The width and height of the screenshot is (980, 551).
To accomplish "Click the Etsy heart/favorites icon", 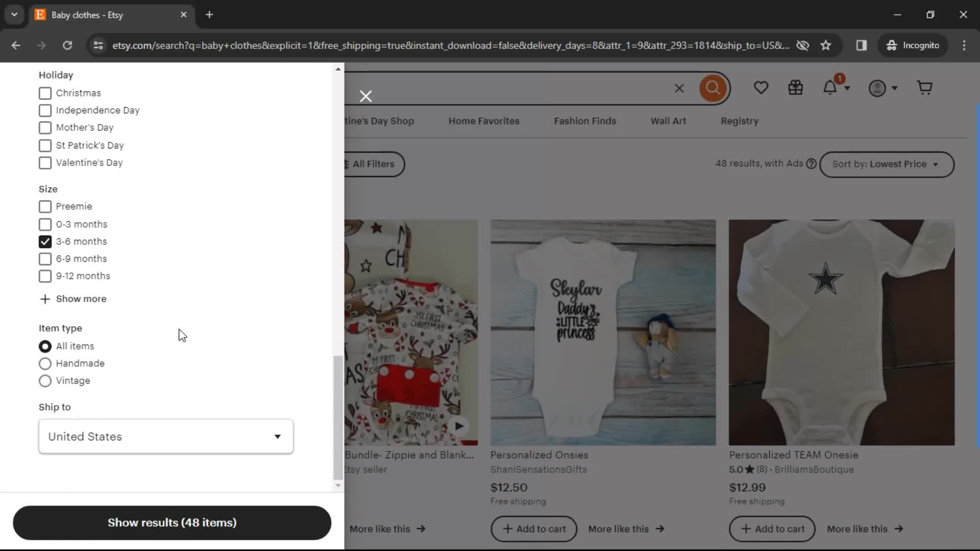I will tap(761, 87).
